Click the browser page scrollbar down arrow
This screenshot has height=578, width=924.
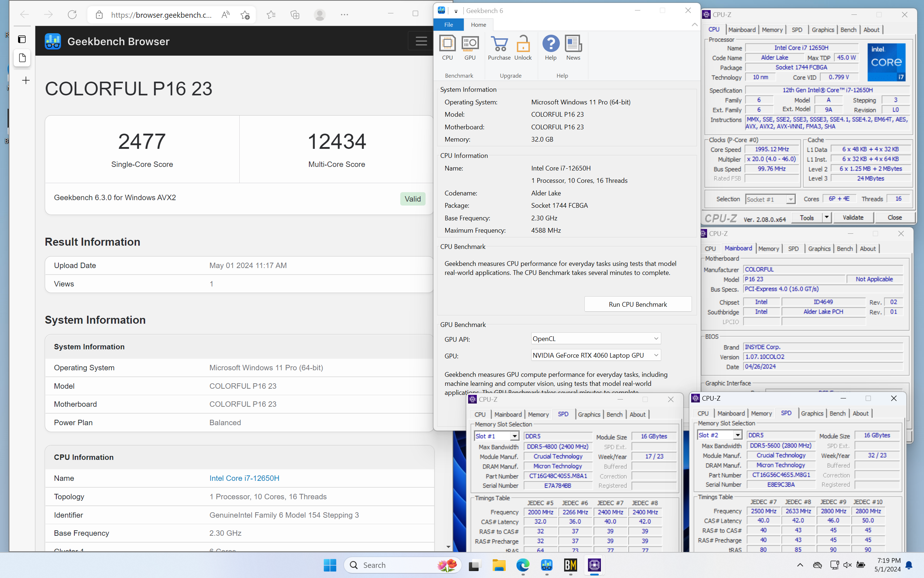(448, 547)
